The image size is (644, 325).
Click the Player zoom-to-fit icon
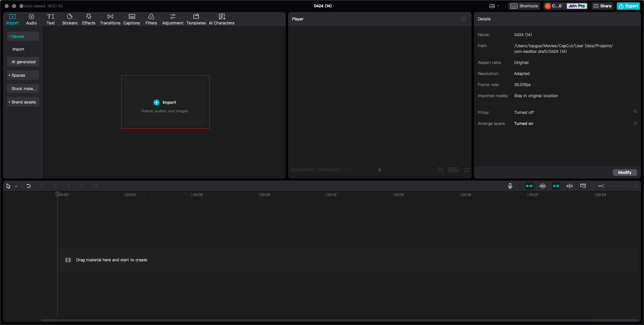tap(441, 170)
